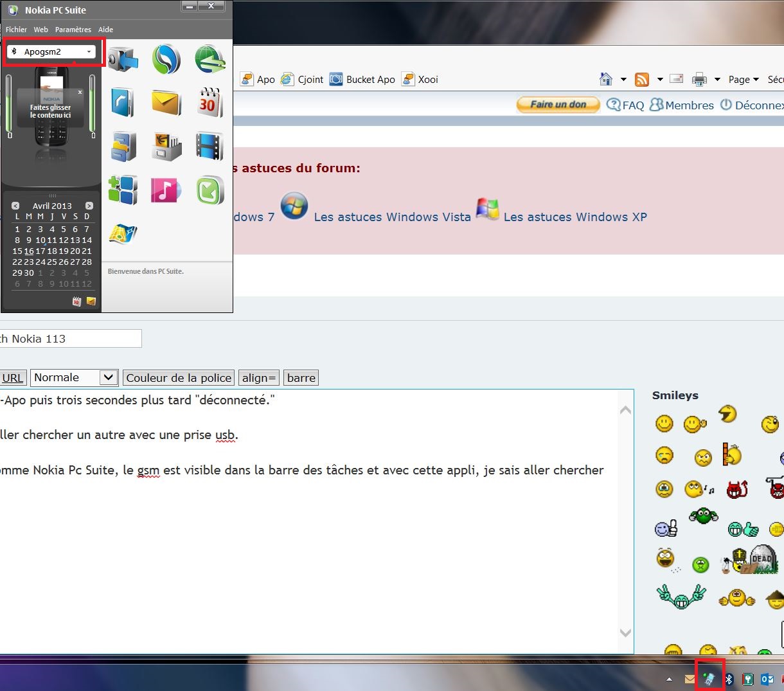Click the orange RSS feeds icon
784x691 pixels.
point(642,79)
